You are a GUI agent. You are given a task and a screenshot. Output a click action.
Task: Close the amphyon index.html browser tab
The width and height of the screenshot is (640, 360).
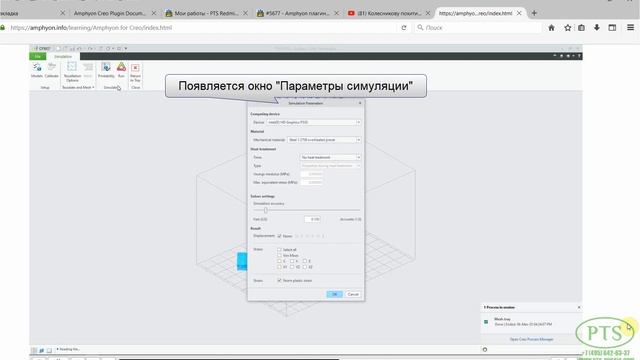[x=519, y=13]
